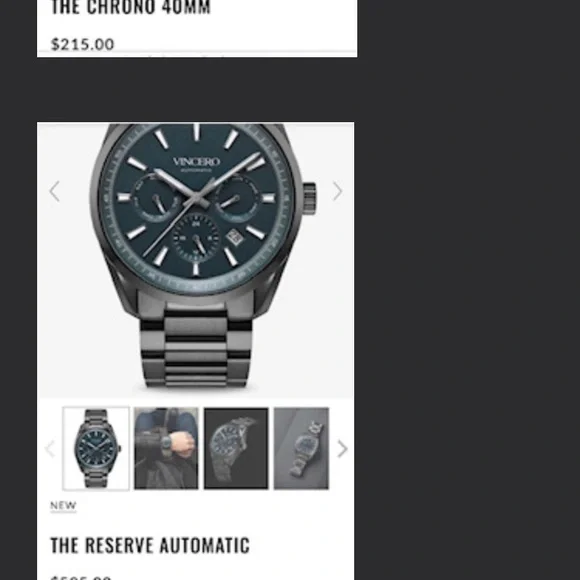Click the right subdial on the watch face
The image size is (580, 580).
click(237, 197)
